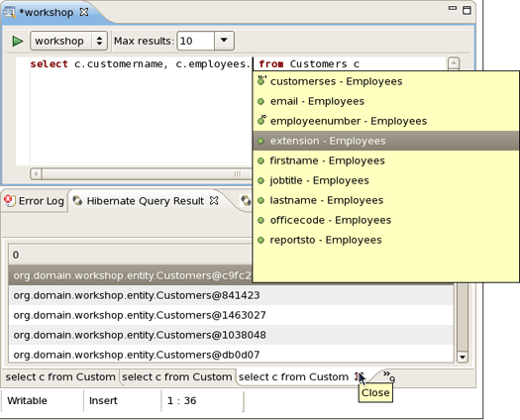The image size is (520, 420).
Task: Maximize the editor pane
Action: 467,10
